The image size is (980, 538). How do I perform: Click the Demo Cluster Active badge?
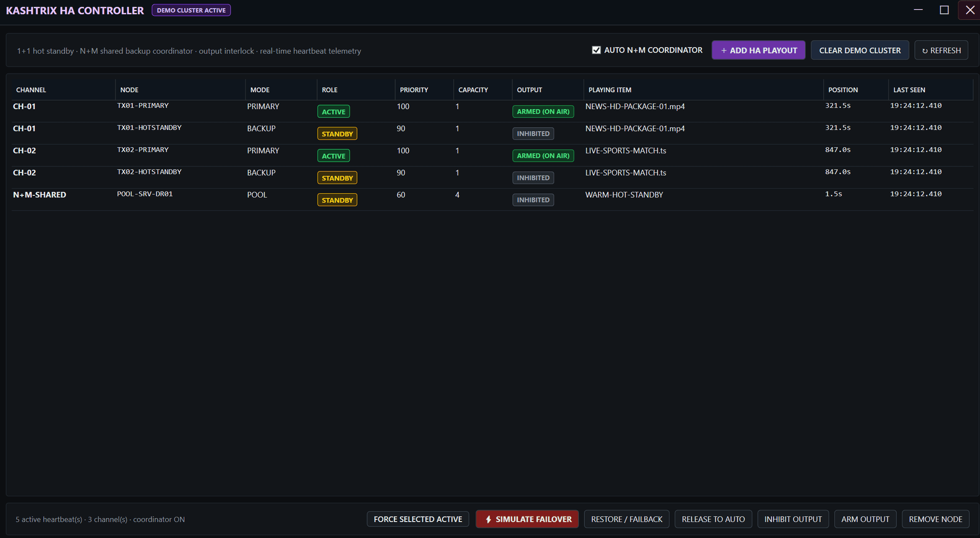click(x=191, y=10)
